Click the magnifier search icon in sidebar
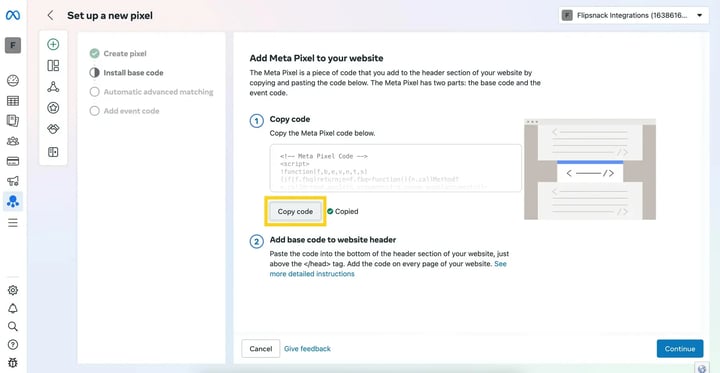 pos(13,326)
